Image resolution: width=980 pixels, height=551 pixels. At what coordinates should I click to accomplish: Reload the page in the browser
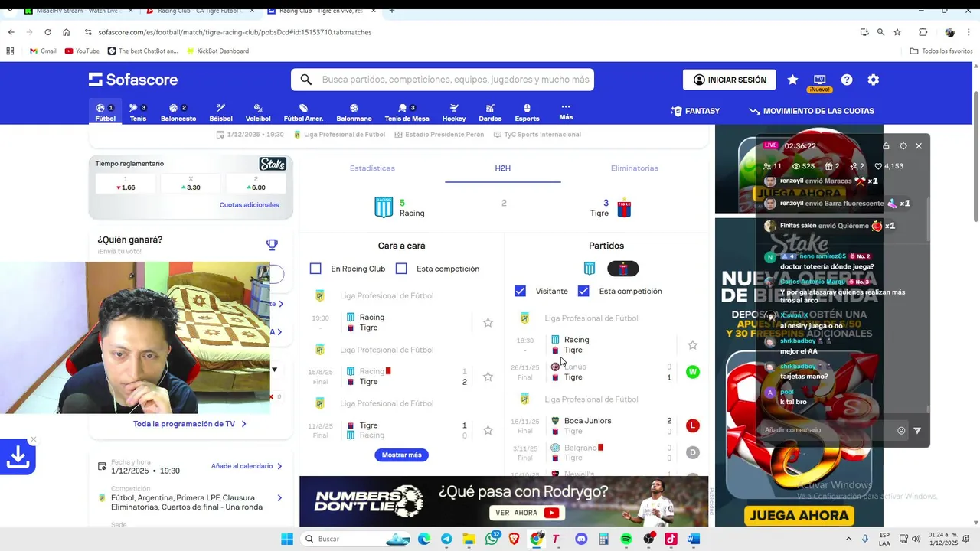(x=47, y=32)
